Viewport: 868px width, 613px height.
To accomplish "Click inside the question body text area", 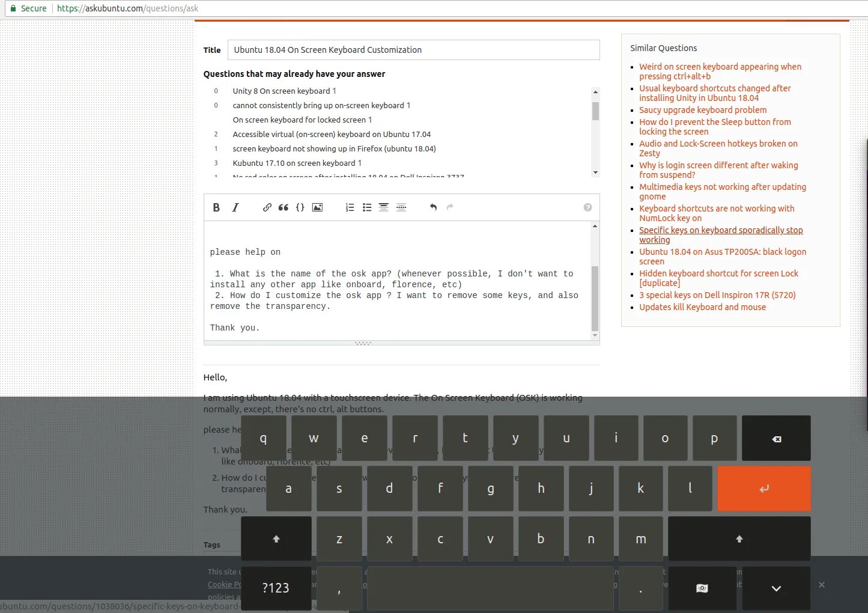I will (x=397, y=281).
